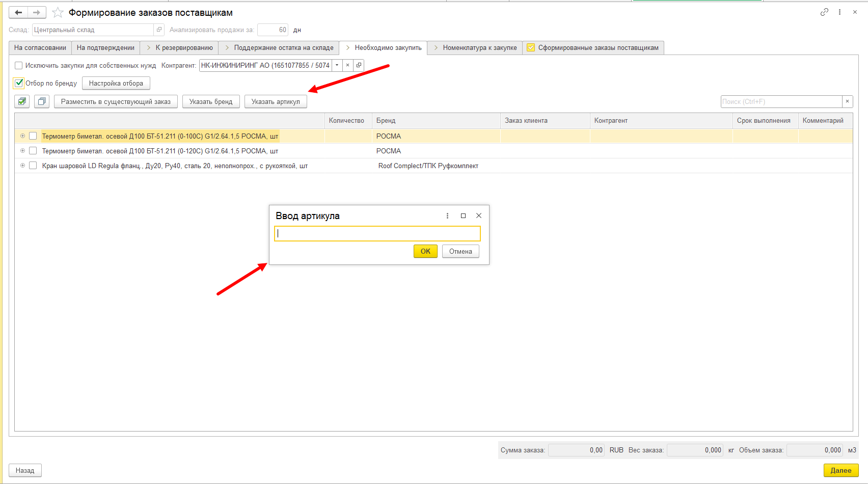Switch to На согласовании tab
This screenshot has height=484, width=868.
40,47
